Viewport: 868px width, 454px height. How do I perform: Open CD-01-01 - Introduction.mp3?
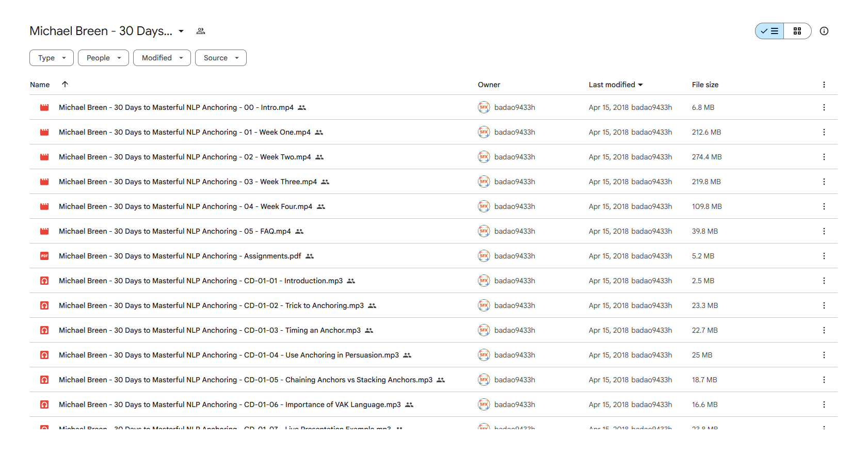pyautogui.click(x=201, y=281)
